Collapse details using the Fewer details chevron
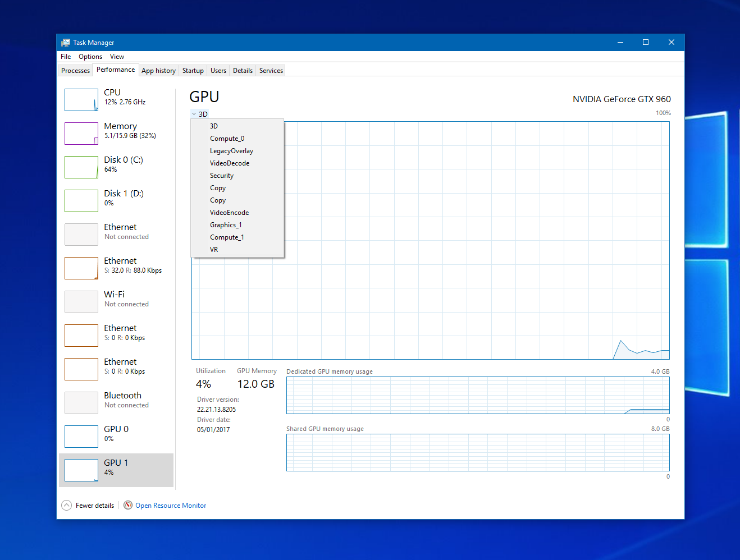Screen dimensions: 740x560 (x=66, y=505)
